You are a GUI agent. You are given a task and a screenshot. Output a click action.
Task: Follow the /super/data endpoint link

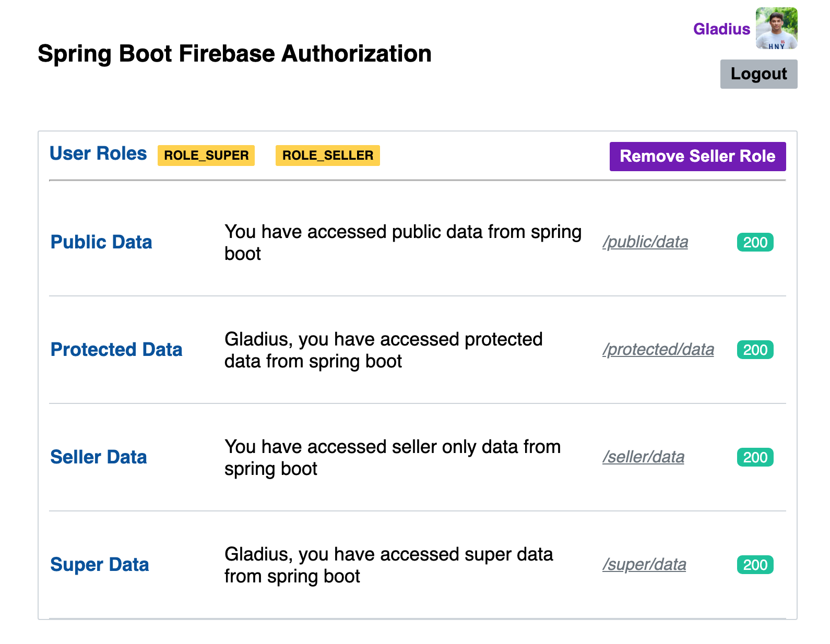tap(644, 565)
